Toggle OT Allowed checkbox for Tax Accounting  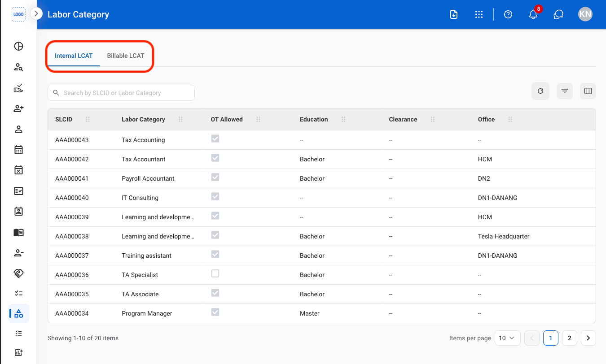[215, 139]
